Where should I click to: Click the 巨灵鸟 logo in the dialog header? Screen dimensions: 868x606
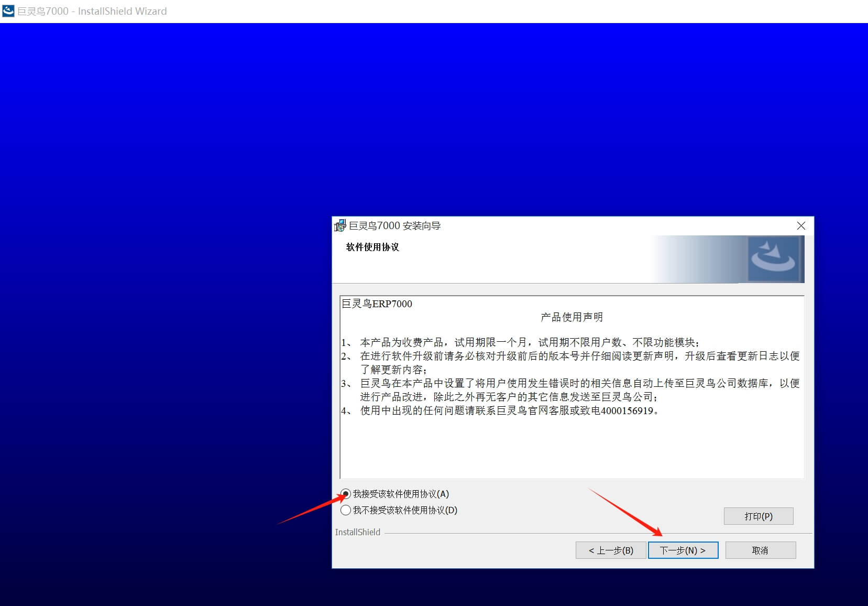click(x=773, y=259)
